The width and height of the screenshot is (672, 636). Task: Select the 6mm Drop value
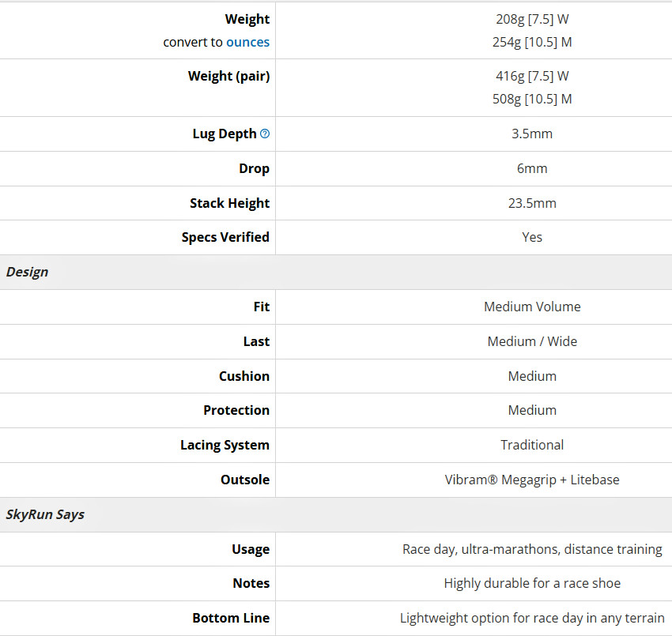tap(532, 168)
